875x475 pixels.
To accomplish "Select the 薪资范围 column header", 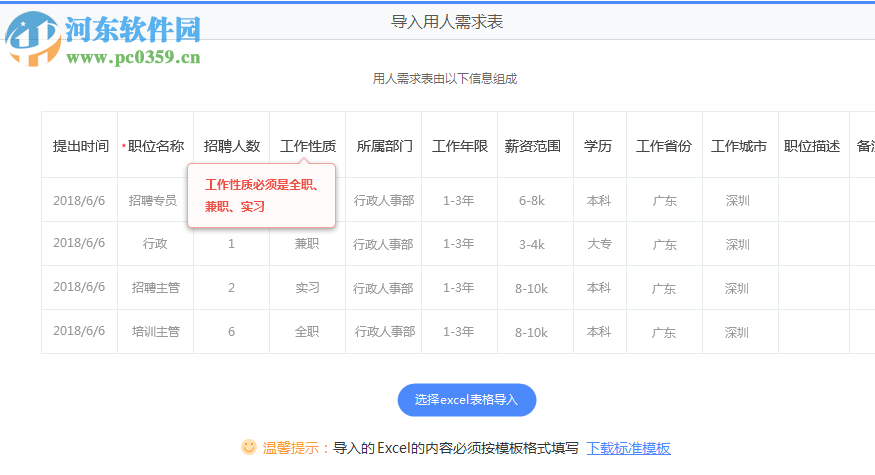I will pyautogui.click(x=532, y=146).
